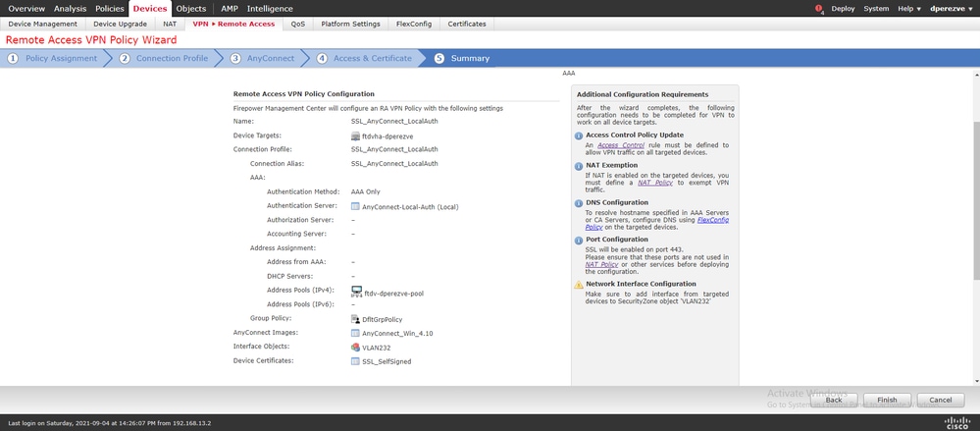Switch to the NAT tab
The height and width of the screenshot is (431, 980).
tap(170, 24)
